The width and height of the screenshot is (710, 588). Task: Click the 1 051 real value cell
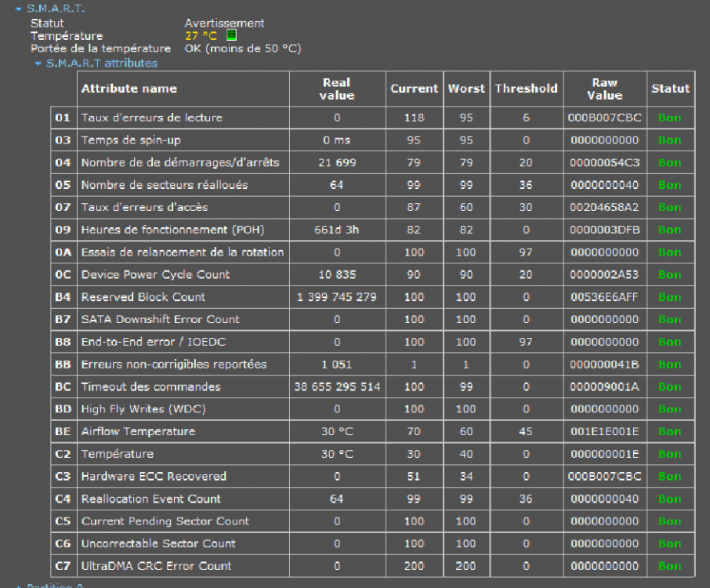[337, 365]
